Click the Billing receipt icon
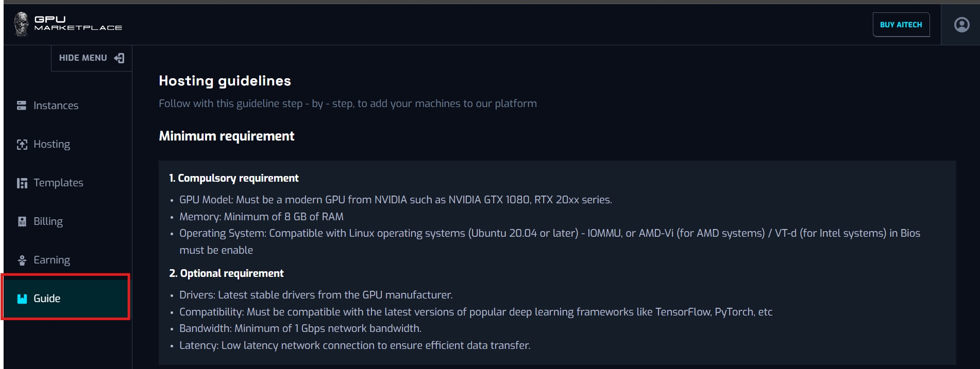This screenshot has height=369, width=980. tap(22, 222)
